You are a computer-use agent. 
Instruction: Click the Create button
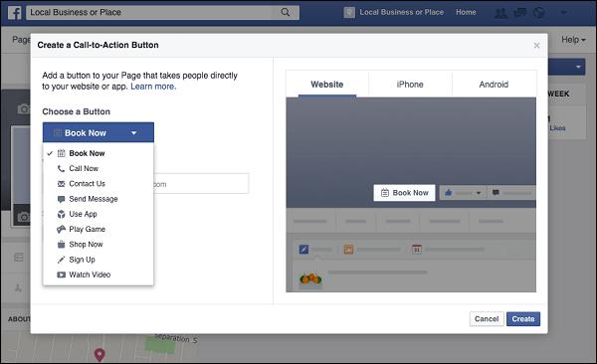point(523,319)
